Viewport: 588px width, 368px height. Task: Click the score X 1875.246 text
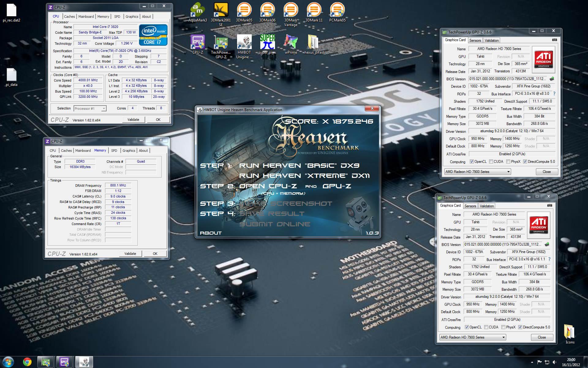point(329,121)
